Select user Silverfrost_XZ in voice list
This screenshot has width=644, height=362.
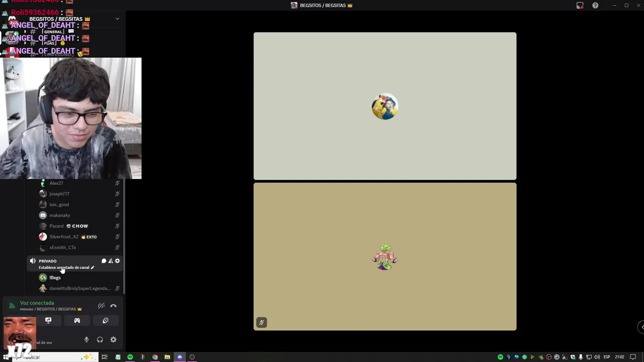tap(74, 237)
